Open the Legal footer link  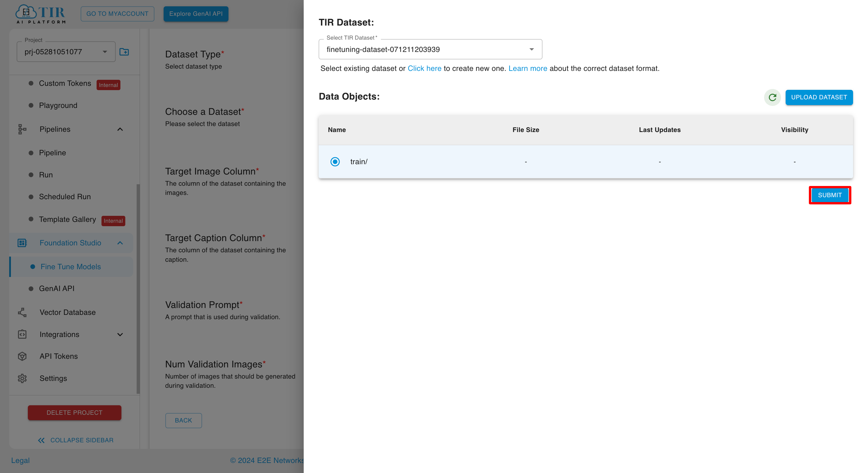(20, 461)
